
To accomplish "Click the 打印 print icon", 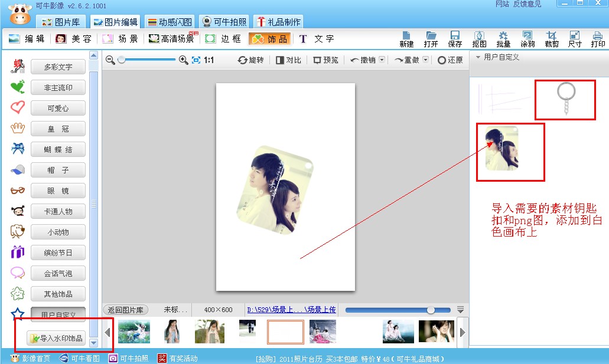I will [x=598, y=39].
